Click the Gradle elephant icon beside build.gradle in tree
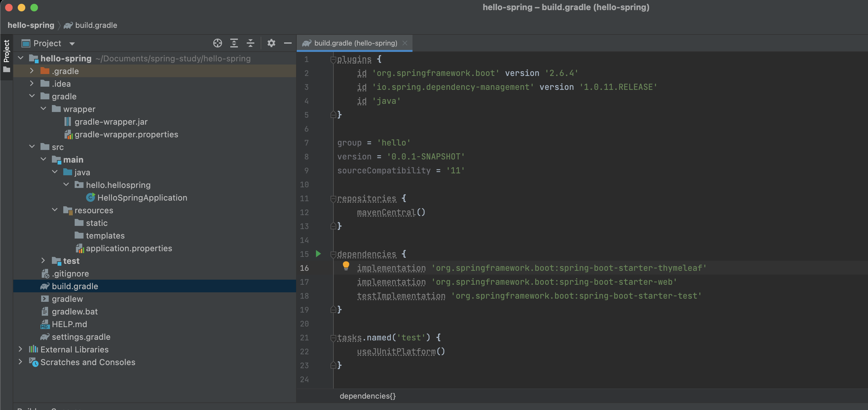Image resolution: width=868 pixels, height=410 pixels. 45,286
